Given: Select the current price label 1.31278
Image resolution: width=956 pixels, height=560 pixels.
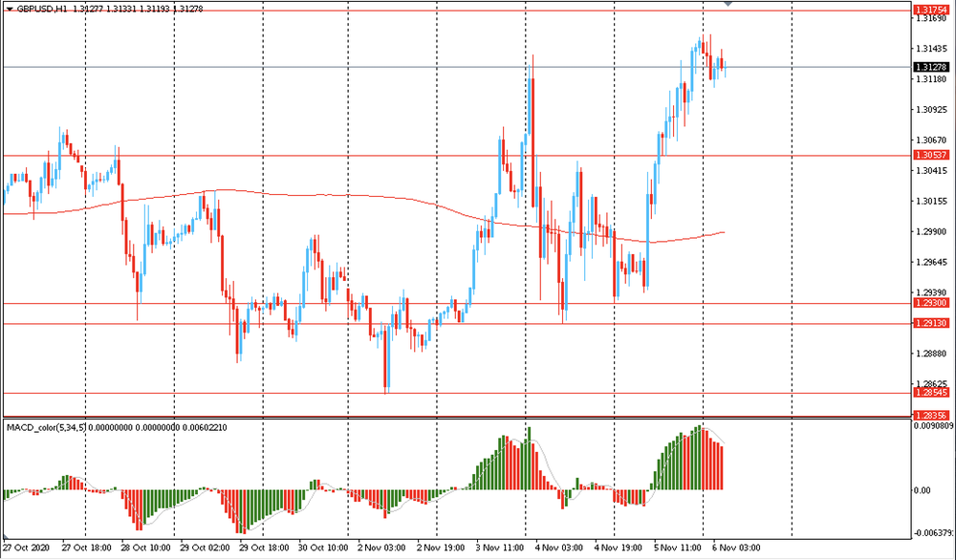Looking at the screenshot, I should point(931,67).
